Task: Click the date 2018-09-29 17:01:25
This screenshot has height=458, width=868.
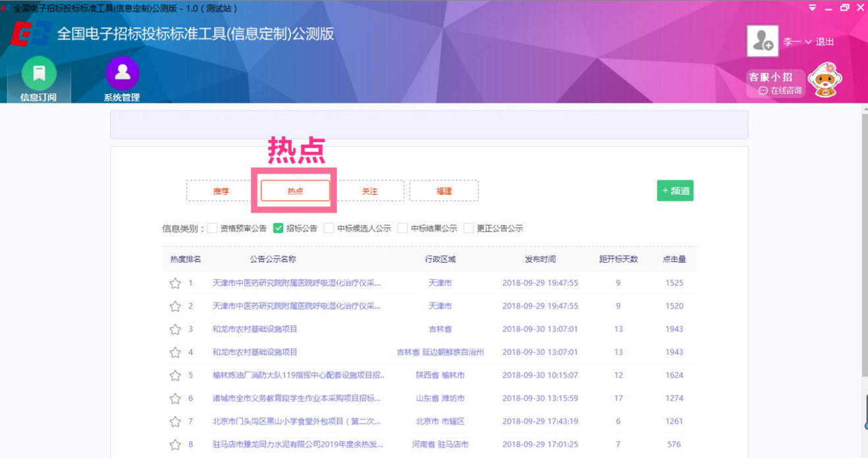Action: (x=540, y=444)
